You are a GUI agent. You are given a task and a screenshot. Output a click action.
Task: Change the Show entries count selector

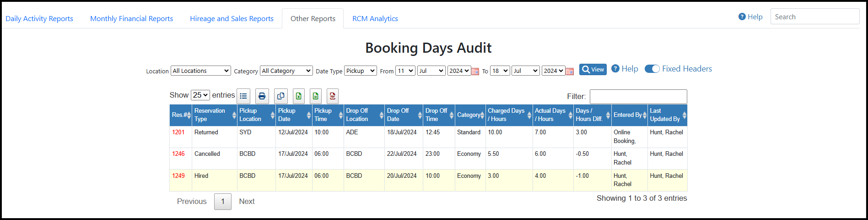200,95
